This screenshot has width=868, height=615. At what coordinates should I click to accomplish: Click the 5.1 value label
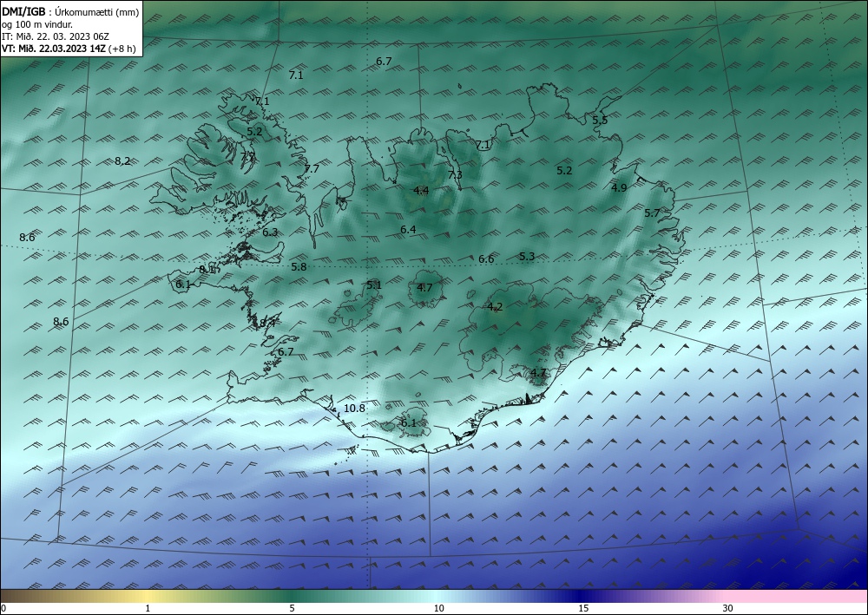(374, 286)
